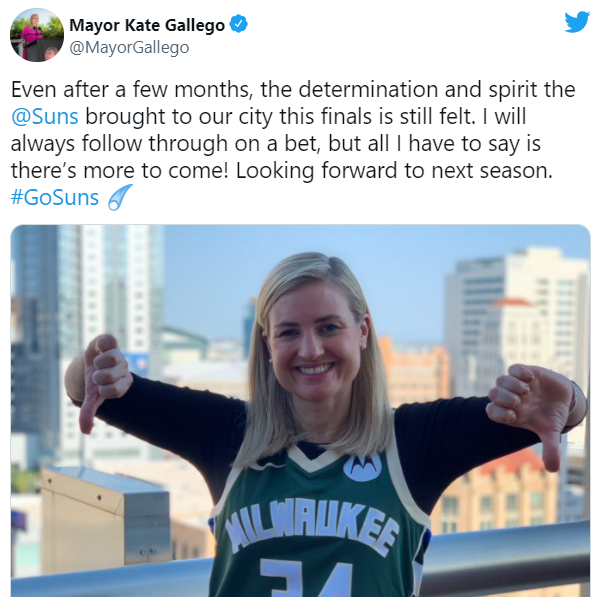
Task: Open the @MayorGallego handle link
Action: 129,47
